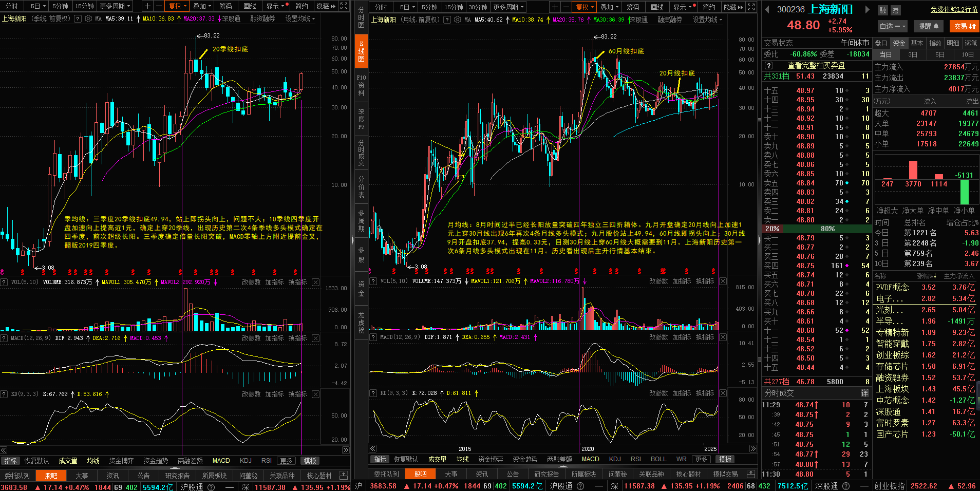The width and height of the screenshot is (980, 491).
Task: Close the right chart MACD indicator pane
Action: point(723,337)
